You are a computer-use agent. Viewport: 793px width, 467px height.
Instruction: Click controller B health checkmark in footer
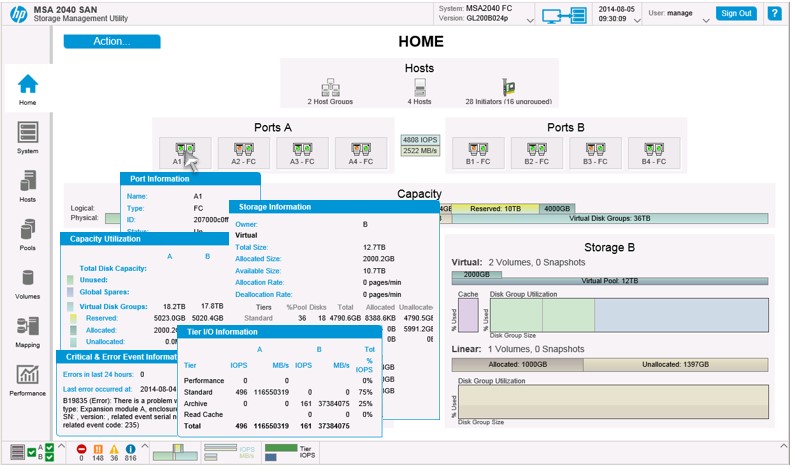coord(50,457)
